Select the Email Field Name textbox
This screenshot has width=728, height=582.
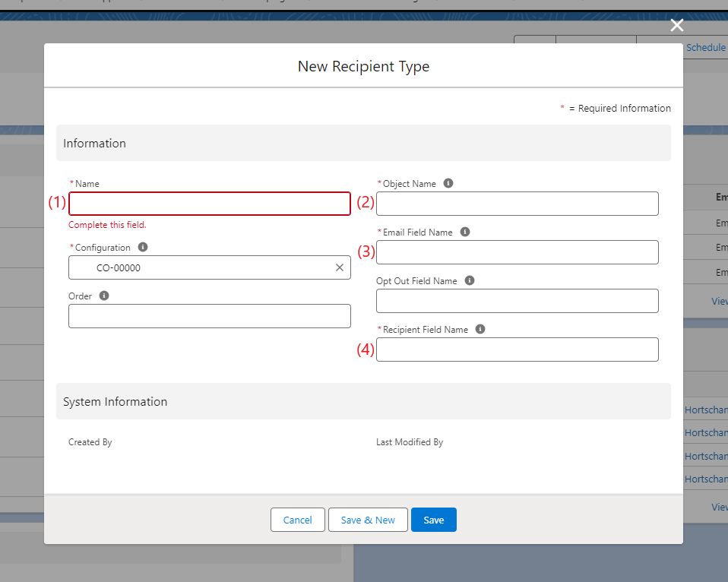[x=517, y=252]
